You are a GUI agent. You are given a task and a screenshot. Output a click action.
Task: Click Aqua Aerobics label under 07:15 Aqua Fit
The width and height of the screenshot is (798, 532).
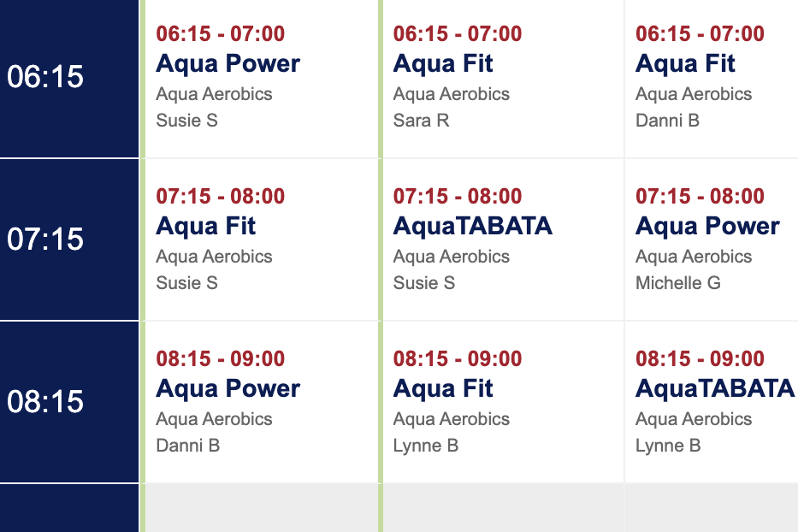215,257
